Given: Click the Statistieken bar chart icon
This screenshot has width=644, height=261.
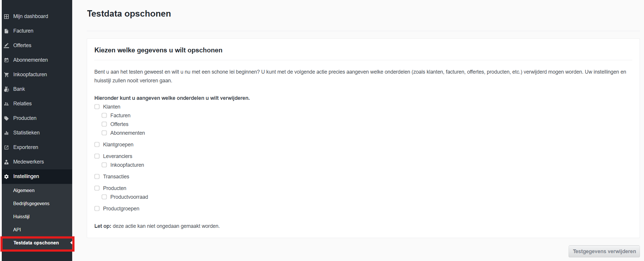Looking at the screenshot, I should (6, 133).
